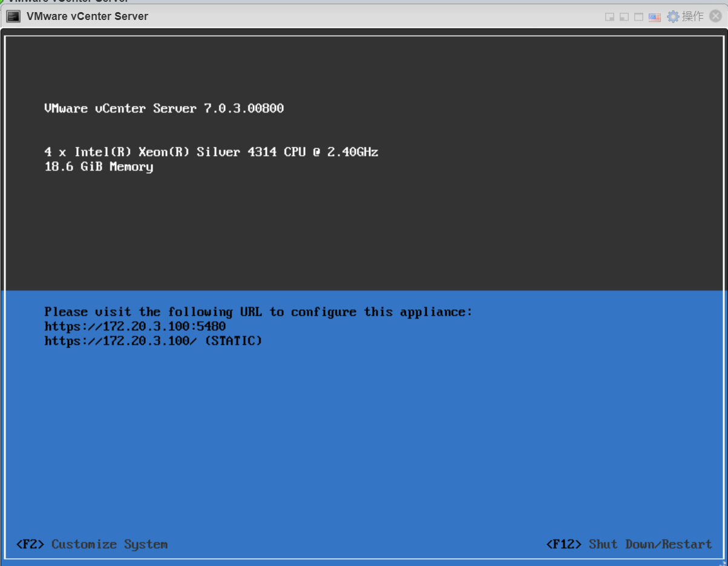The width and height of the screenshot is (728, 566).
Task: Select the full-size console window icon
Action: [638, 17]
